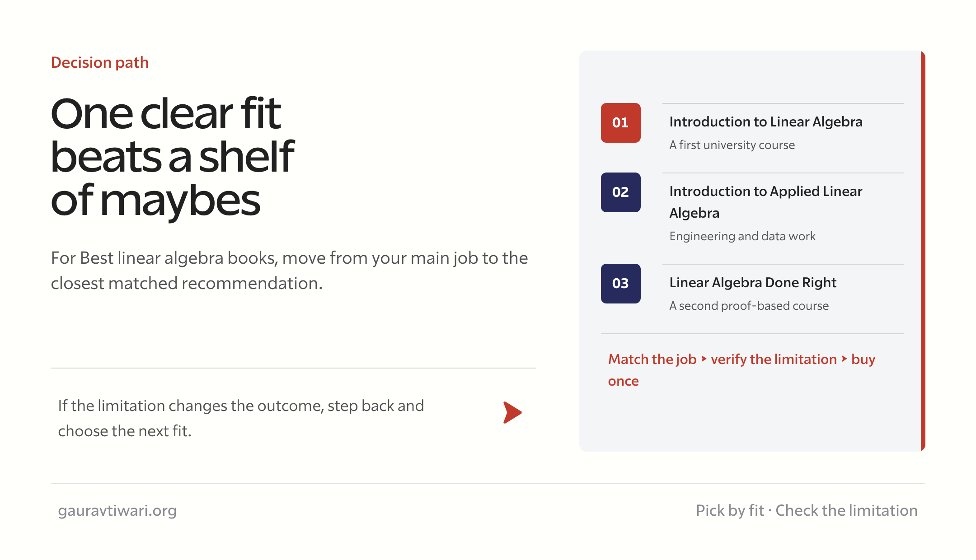The width and height of the screenshot is (976, 560).
Task: Click the small arrow after 'Match the job'
Action: 704,359
